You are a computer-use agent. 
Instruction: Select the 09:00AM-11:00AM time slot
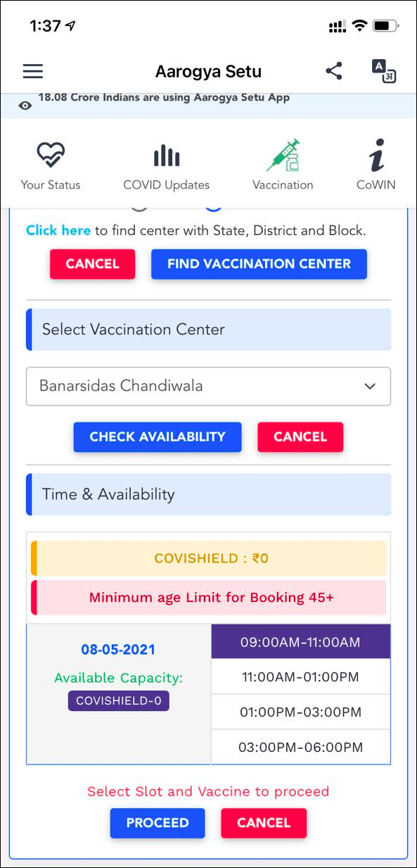coord(300,642)
